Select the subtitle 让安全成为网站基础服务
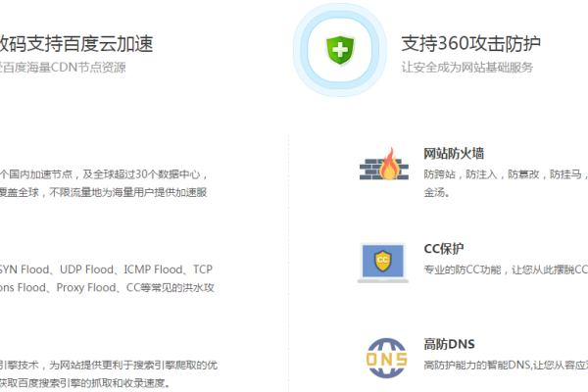Viewport: 588px width, 392px height. [x=466, y=68]
